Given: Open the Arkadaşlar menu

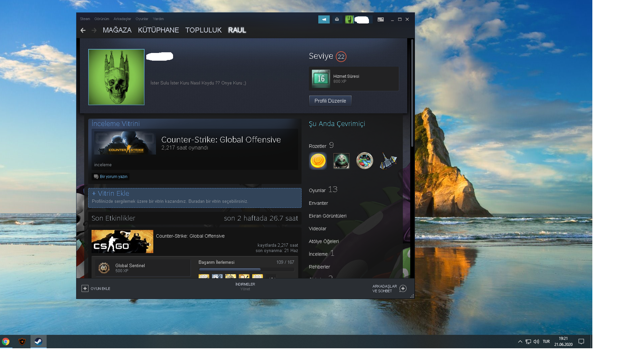Looking at the screenshot, I should (x=122, y=19).
